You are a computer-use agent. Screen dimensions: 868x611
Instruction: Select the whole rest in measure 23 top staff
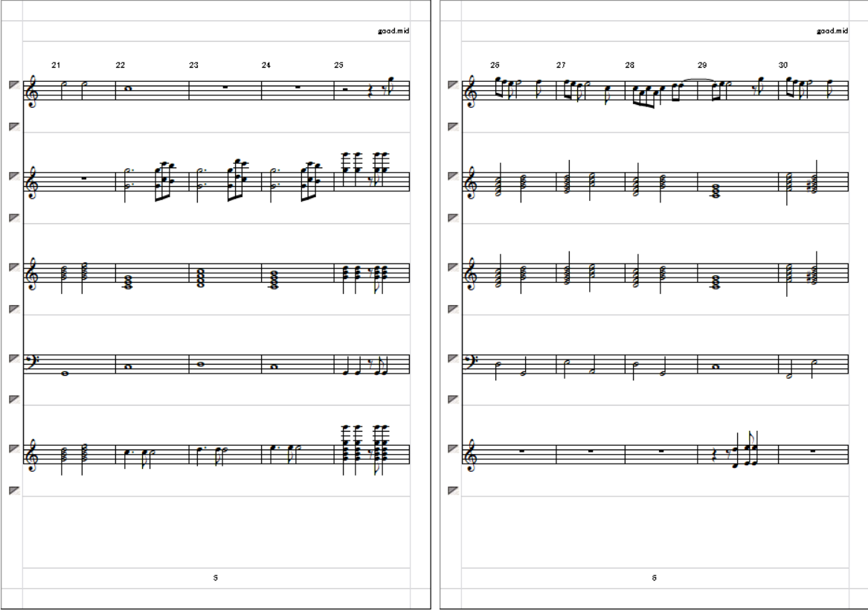click(225, 87)
